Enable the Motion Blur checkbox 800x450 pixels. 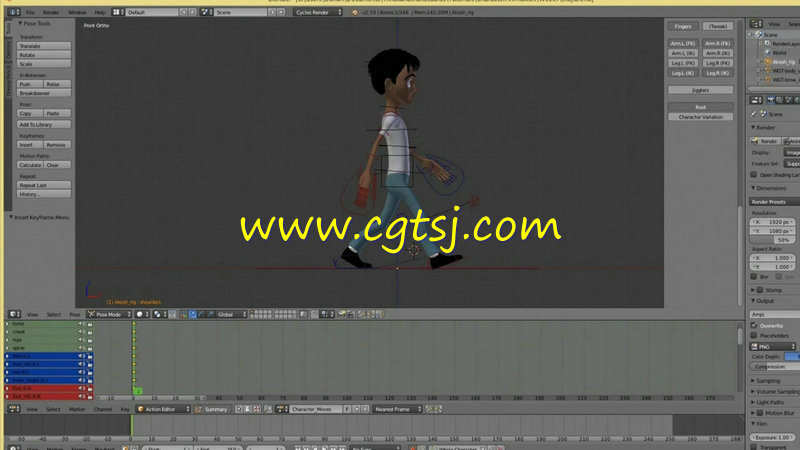click(760, 413)
